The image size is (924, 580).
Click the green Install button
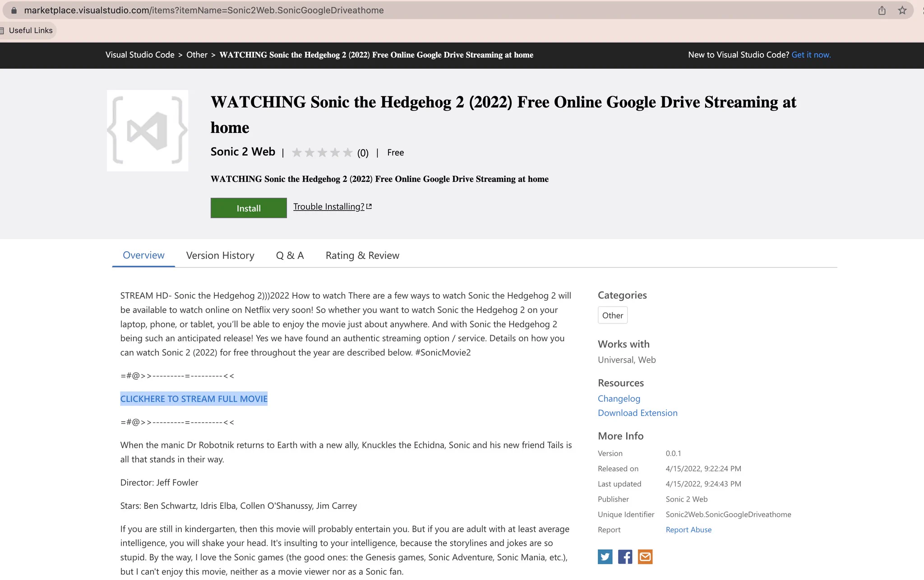[249, 208]
